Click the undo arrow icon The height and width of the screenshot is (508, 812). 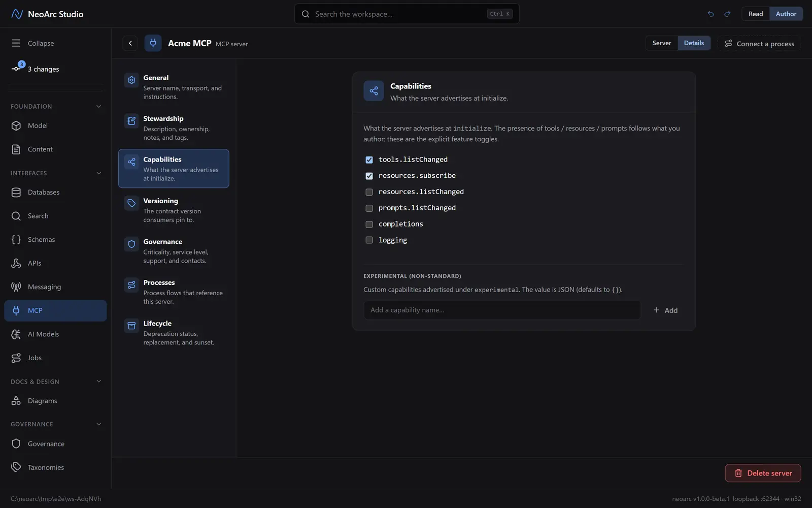710,14
